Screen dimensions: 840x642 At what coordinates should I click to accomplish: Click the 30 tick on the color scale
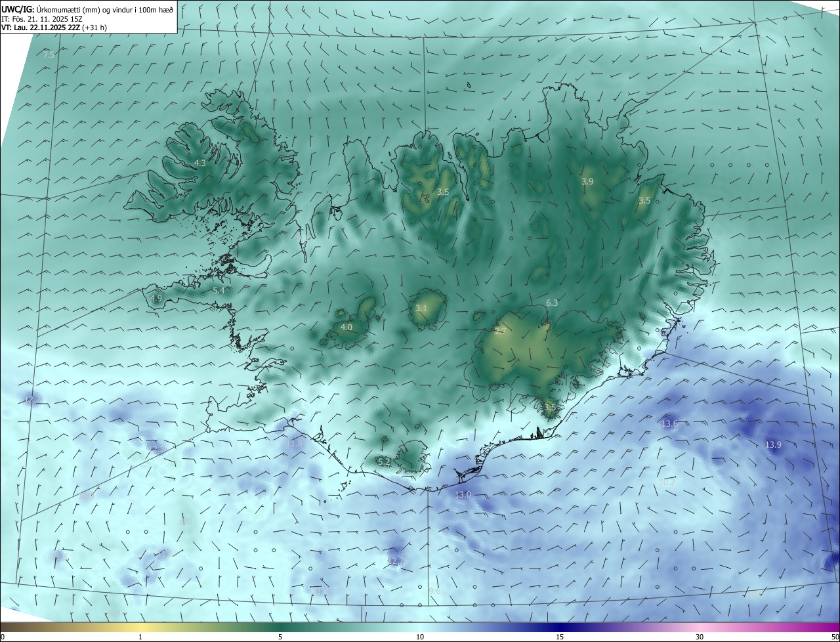coord(700,637)
